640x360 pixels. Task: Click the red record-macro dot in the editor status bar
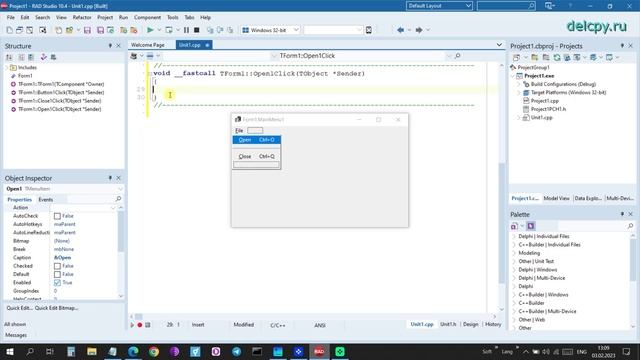point(140,325)
